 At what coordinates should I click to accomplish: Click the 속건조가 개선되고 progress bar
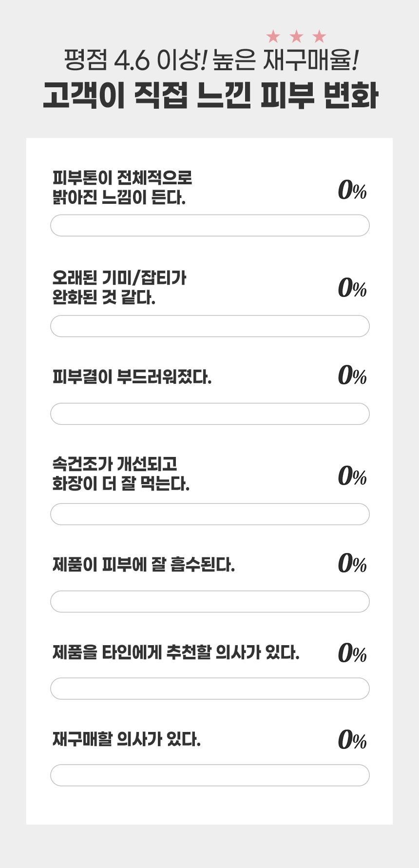coord(210,514)
